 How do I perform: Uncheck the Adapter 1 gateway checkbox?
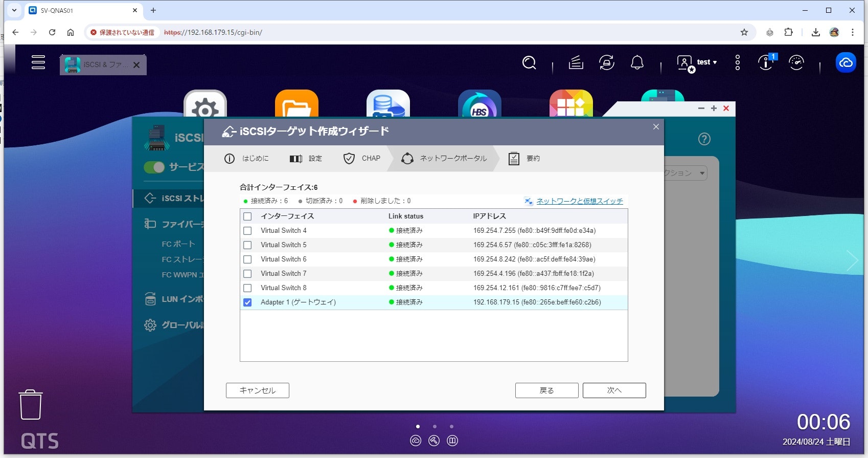tap(247, 302)
